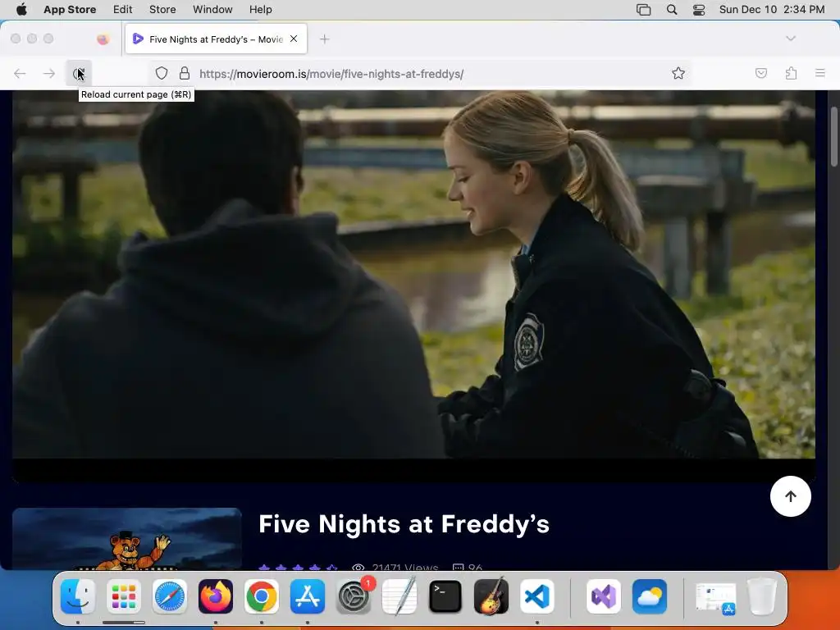Open the Edit menu
Screen dimensions: 840x630
tap(123, 9)
